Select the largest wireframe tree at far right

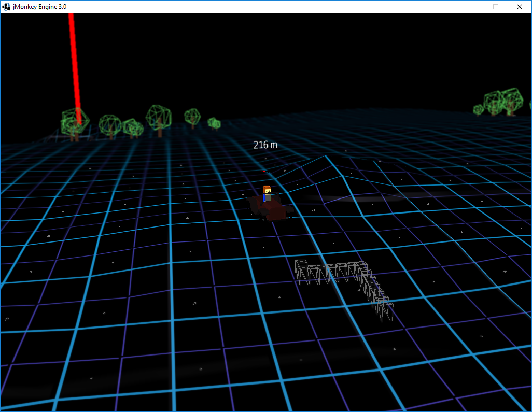(x=502, y=101)
